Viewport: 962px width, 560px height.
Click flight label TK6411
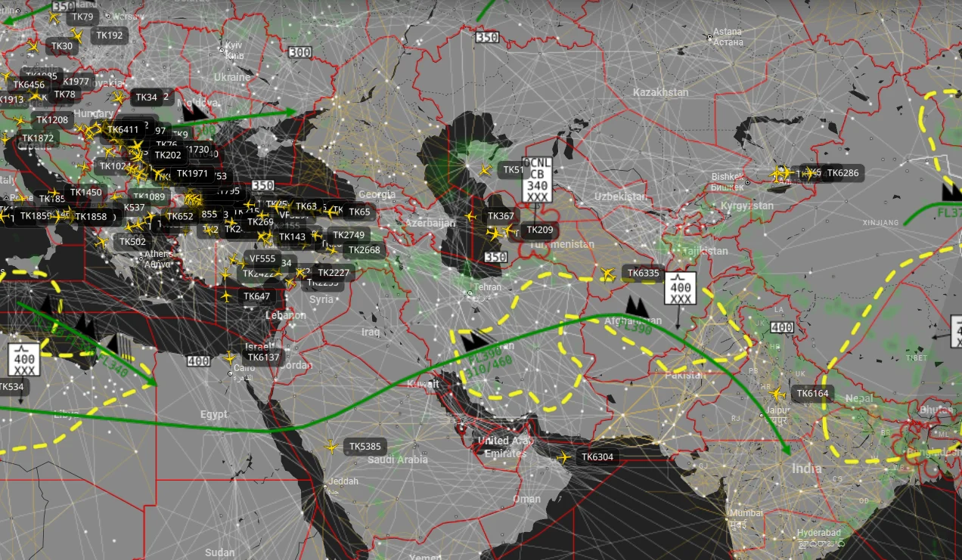[123, 129]
